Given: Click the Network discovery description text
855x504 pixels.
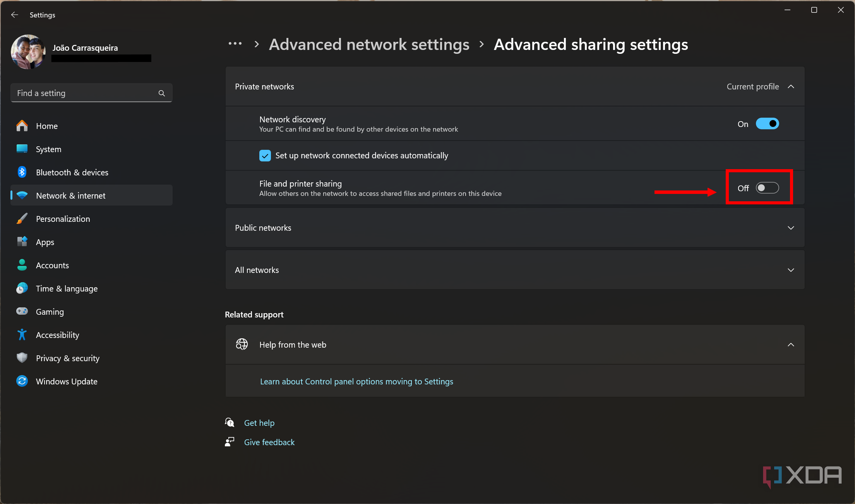Looking at the screenshot, I should [x=358, y=129].
